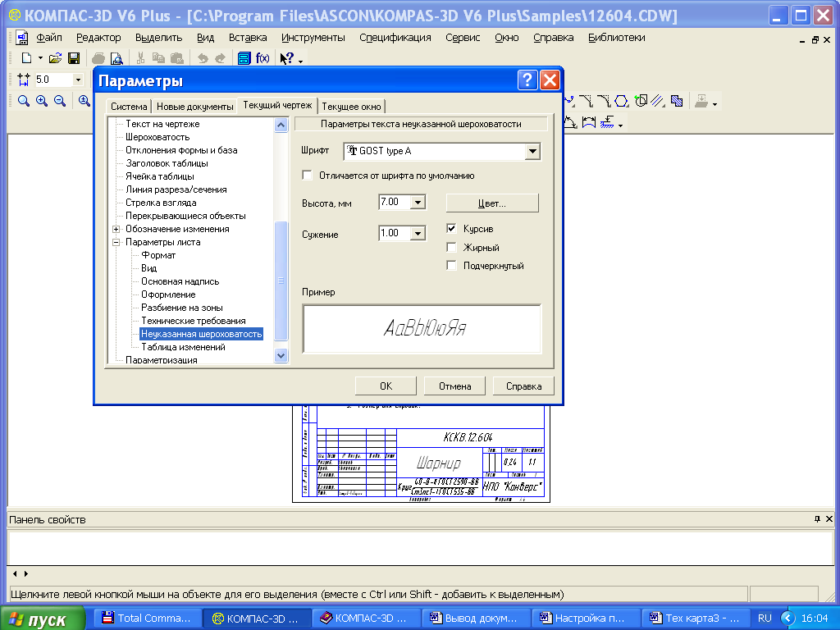The height and width of the screenshot is (630, 840).
Task: Click the Variables f(x) icon
Action: (262, 58)
